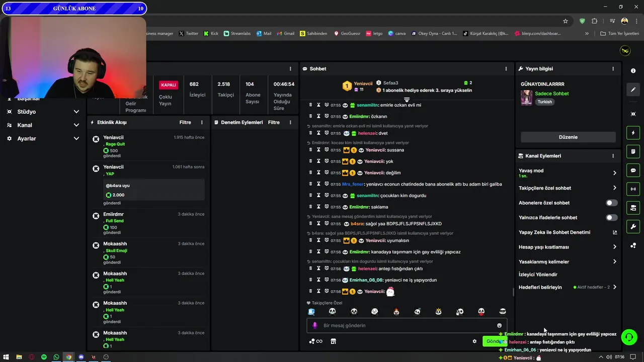
Task: Click the chat scrollbar
Action: pos(513,292)
